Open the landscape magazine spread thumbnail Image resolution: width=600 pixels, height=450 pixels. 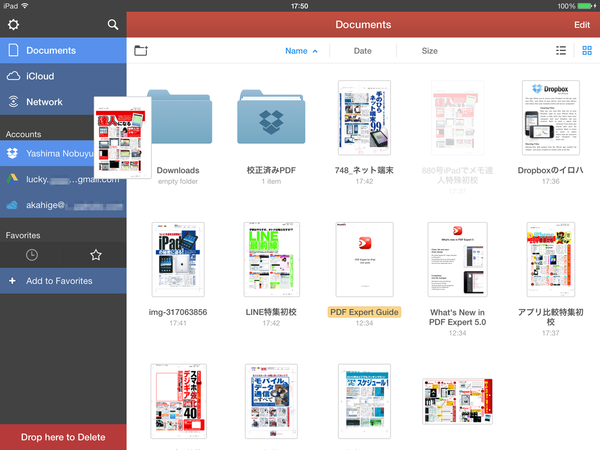coord(457,401)
